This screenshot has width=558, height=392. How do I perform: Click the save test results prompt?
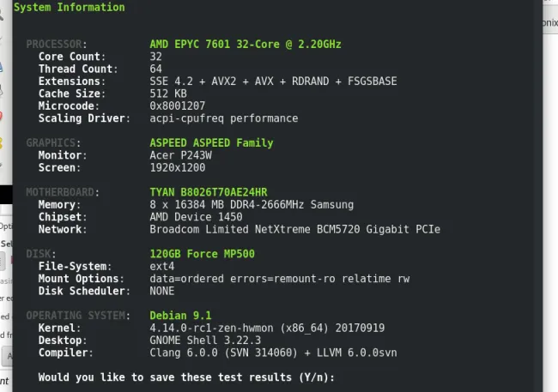coord(186,377)
